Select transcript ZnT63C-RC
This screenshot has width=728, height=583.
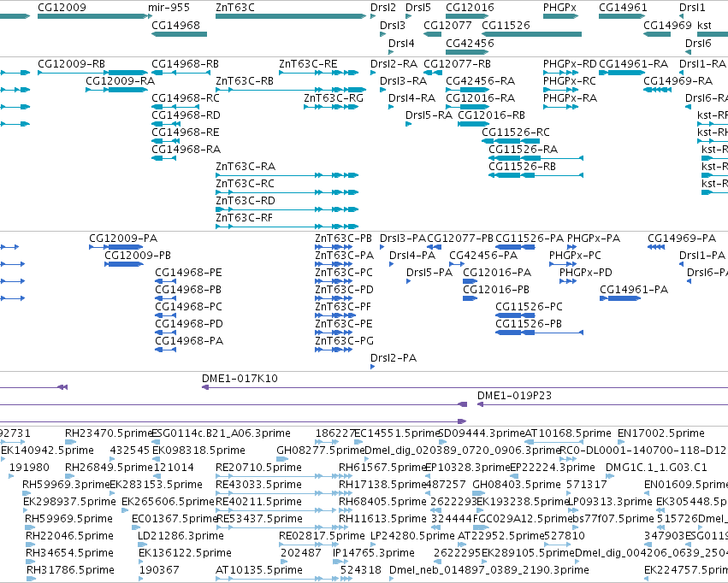[287, 192]
